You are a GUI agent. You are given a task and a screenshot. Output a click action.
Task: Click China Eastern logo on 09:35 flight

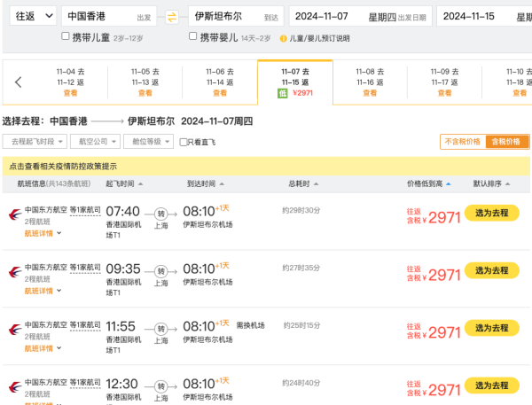tap(15, 272)
